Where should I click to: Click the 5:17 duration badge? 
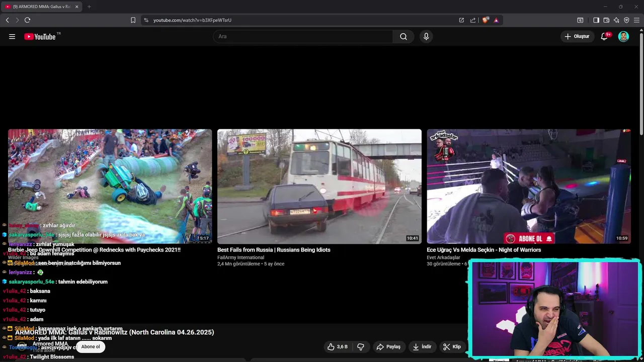coord(204,238)
